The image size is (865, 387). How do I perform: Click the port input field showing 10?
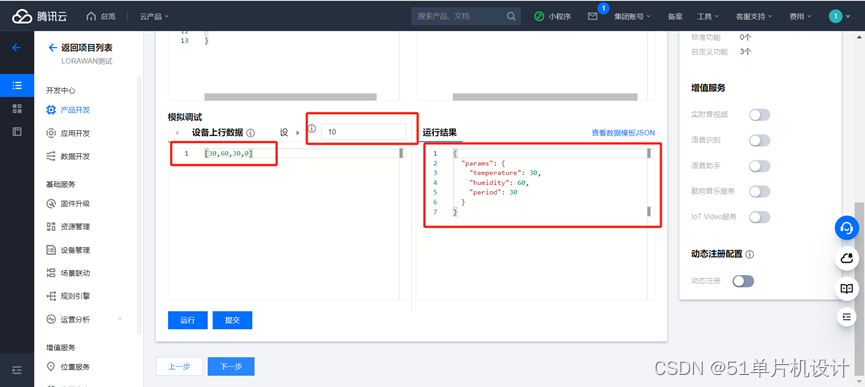coord(364,132)
